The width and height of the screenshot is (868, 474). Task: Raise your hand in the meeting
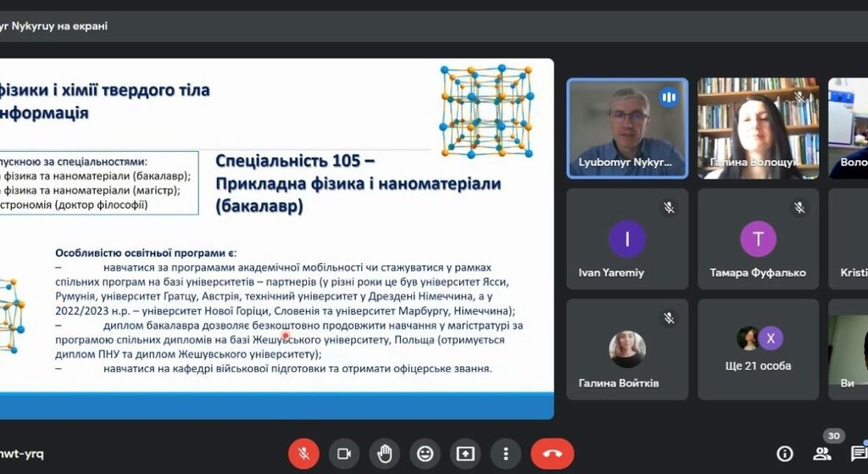385,454
